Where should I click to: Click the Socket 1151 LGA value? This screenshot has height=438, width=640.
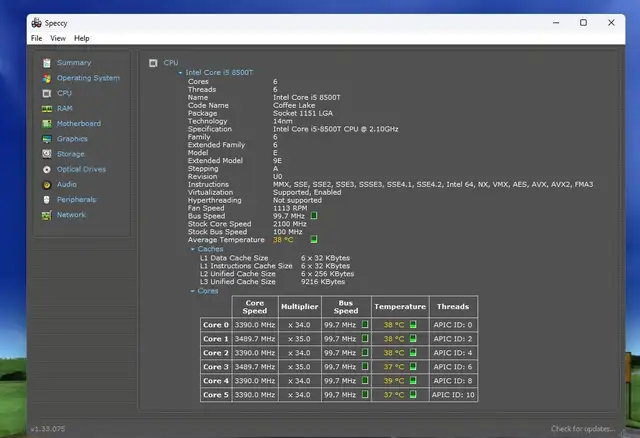pyautogui.click(x=303, y=113)
